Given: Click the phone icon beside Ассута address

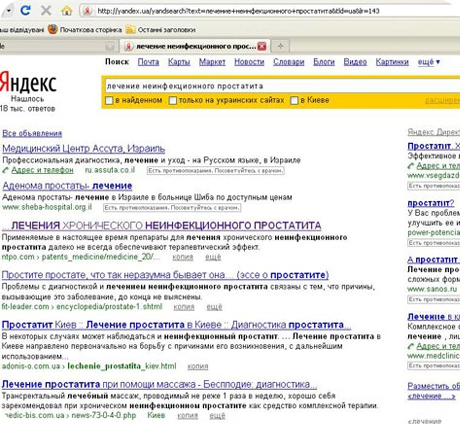Looking at the screenshot, I should (x=6, y=170).
